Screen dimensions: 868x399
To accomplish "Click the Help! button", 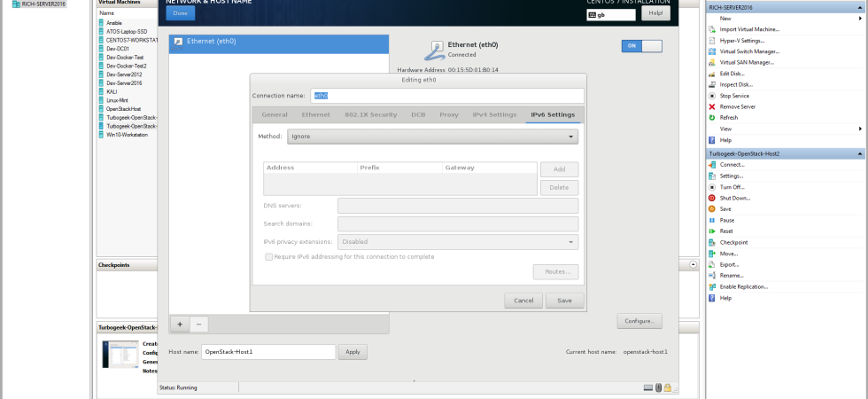I will pos(655,12).
